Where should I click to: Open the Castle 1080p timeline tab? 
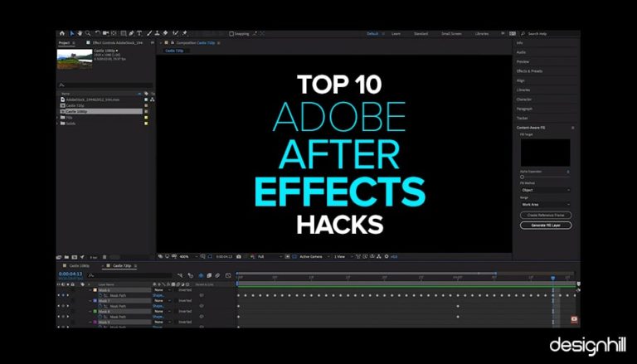coord(79,265)
